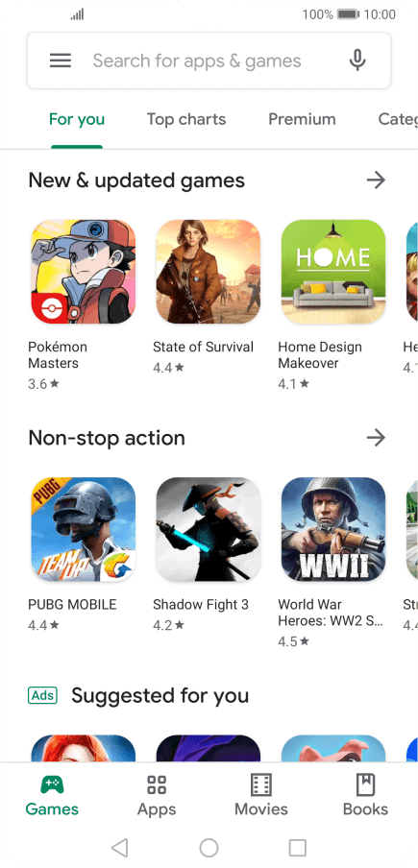Image resolution: width=418 pixels, height=868 pixels.
Task: Open the State of Survival game icon
Action: tap(209, 272)
